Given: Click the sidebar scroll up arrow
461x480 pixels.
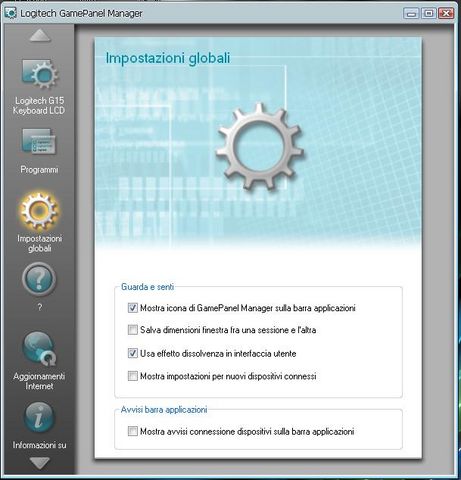Looking at the screenshot, I should point(40,35).
